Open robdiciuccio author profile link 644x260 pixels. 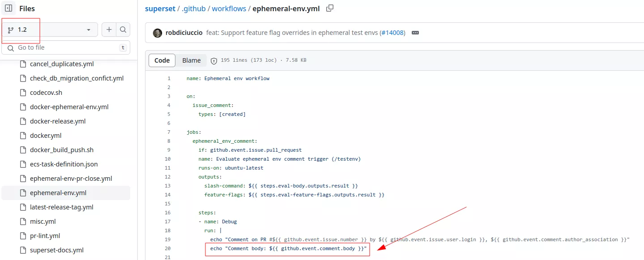pos(184,33)
